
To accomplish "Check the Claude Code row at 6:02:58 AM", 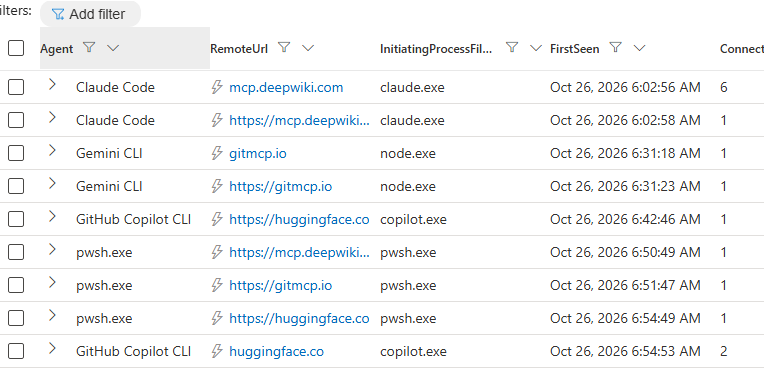I will [x=16, y=120].
